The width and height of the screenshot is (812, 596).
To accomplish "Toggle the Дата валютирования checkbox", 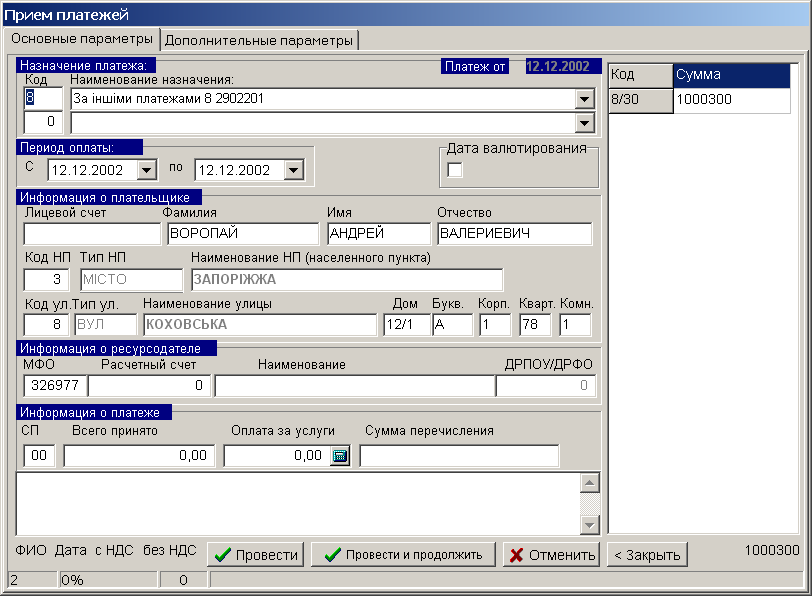I will tap(455, 170).
